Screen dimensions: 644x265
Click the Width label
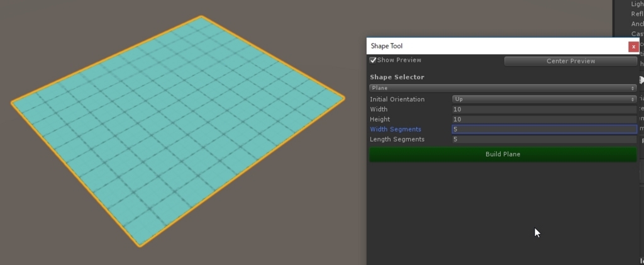click(x=379, y=110)
